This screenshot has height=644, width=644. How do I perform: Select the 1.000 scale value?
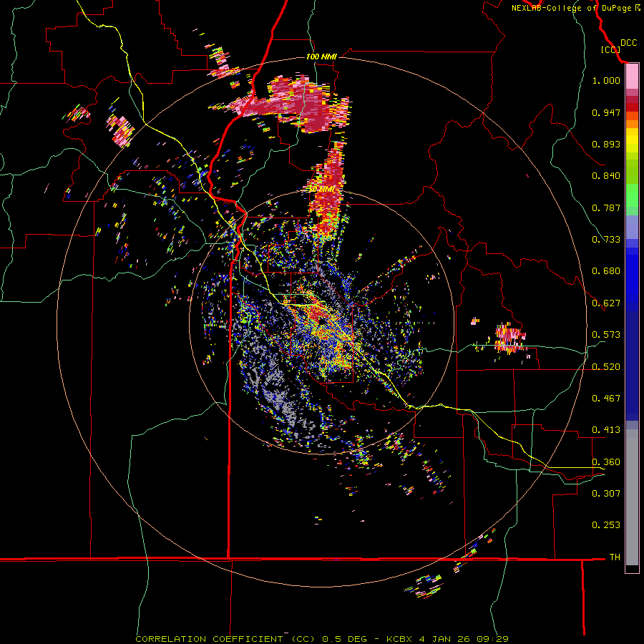coord(606,80)
